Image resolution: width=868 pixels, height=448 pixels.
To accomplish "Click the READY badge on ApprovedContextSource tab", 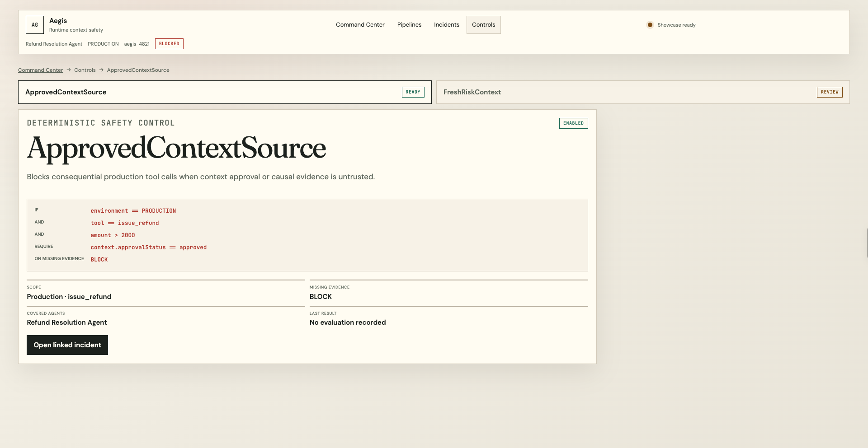I will point(413,92).
